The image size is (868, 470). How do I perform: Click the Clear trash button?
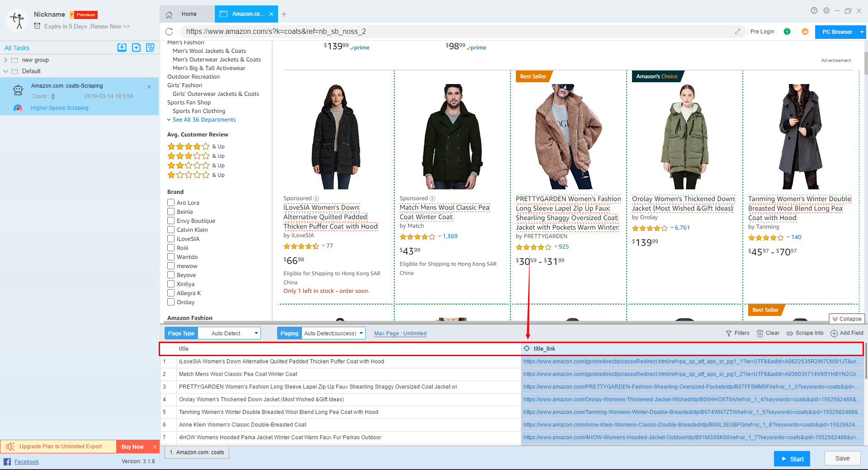point(768,333)
